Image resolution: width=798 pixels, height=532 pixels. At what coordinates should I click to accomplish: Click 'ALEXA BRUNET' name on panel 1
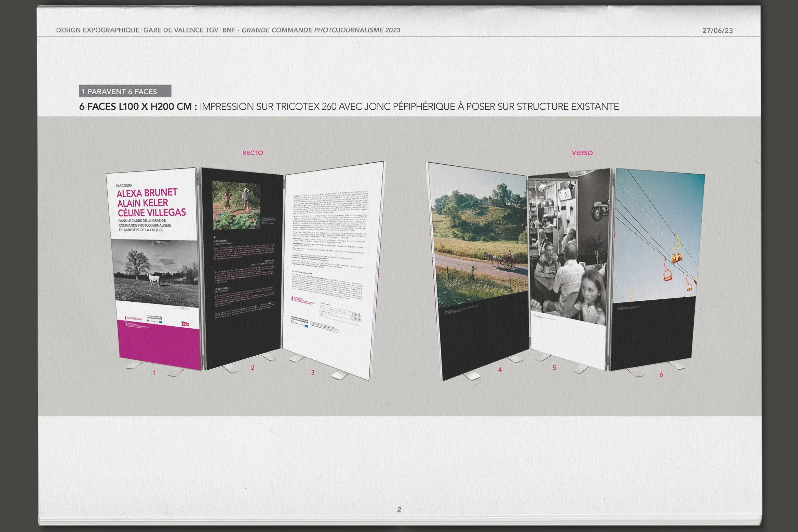click(147, 193)
